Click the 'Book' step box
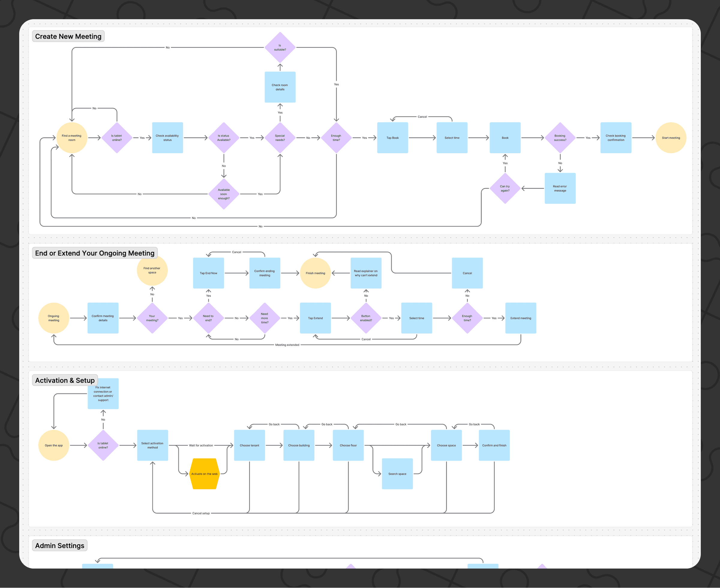 click(505, 138)
